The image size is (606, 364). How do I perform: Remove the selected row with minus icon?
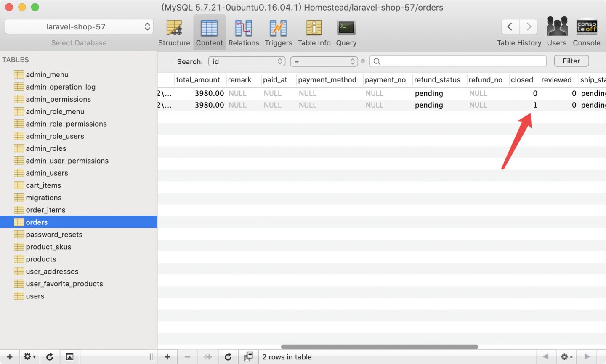point(188,357)
